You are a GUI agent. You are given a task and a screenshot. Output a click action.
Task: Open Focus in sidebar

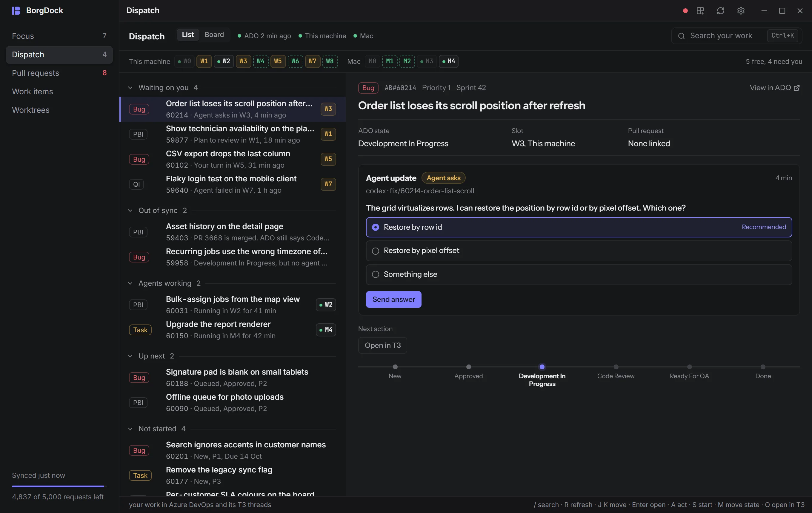click(x=59, y=36)
